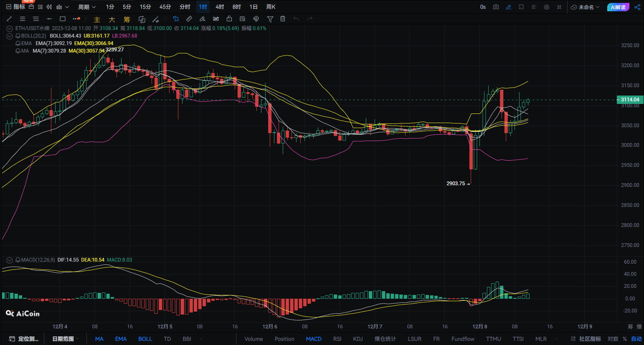Click the lock drawings icon

229,19
